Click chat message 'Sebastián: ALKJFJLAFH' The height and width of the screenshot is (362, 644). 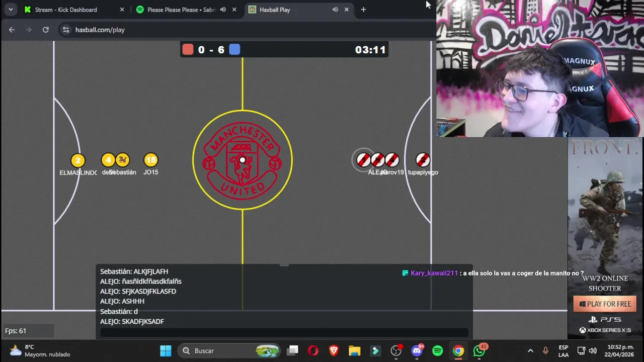pos(134,271)
